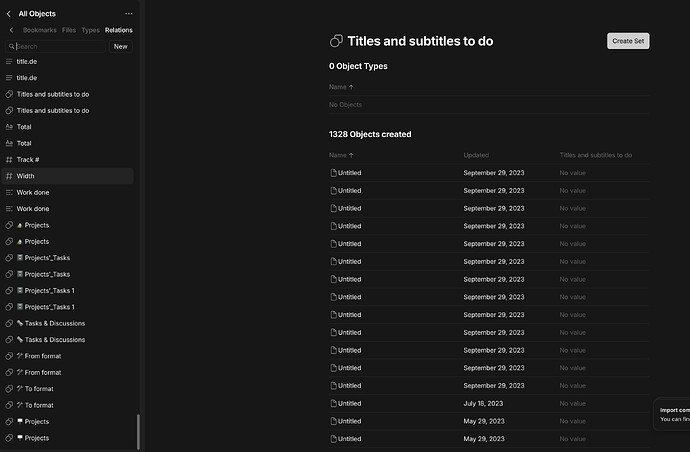The width and height of the screenshot is (690, 452).
Task: Select the Width relation in sidebar
Action: [x=67, y=176]
